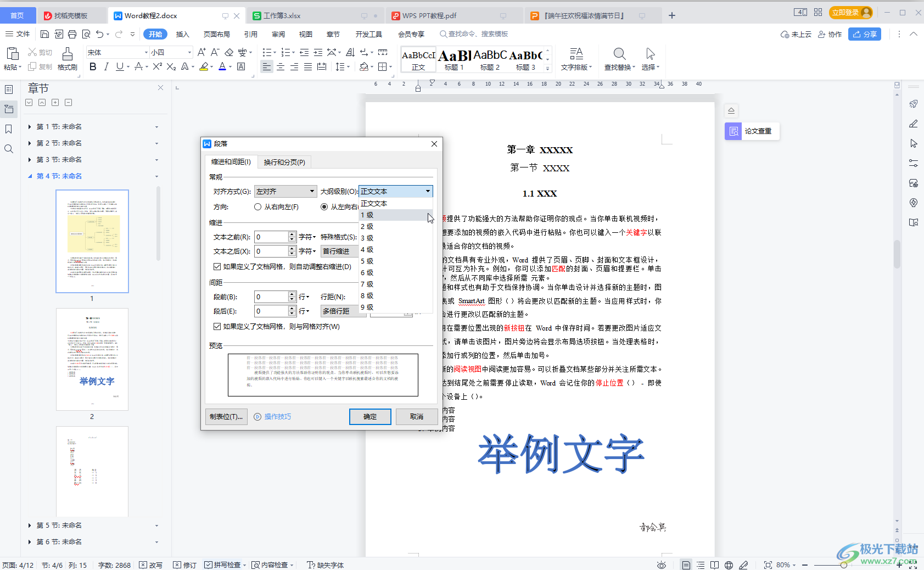Viewport: 924px width, 570px height.
Task: Choose 1 级 from outline level list
Action: pyautogui.click(x=396, y=215)
